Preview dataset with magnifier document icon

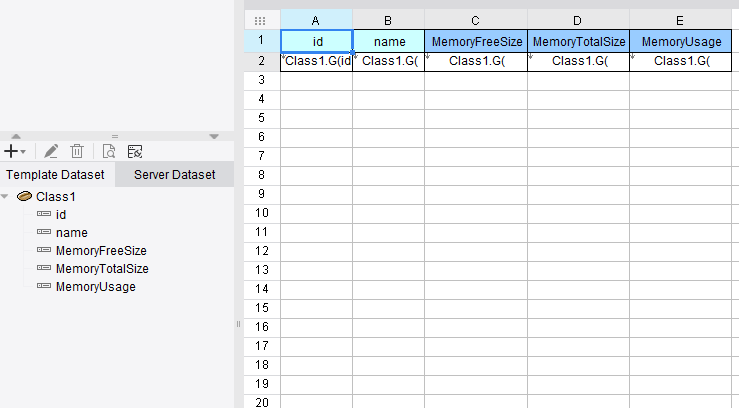[x=109, y=152]
